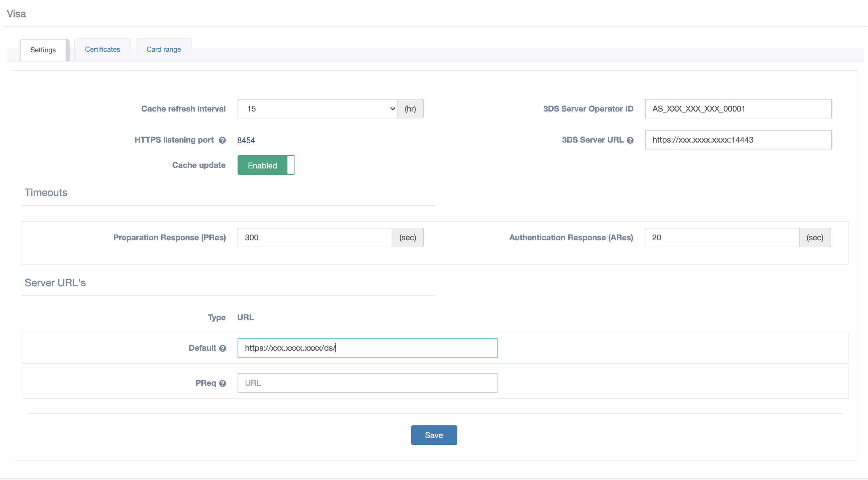Click the Default URL help icon
The image size is (868, 480).
(x=222, y=348)
